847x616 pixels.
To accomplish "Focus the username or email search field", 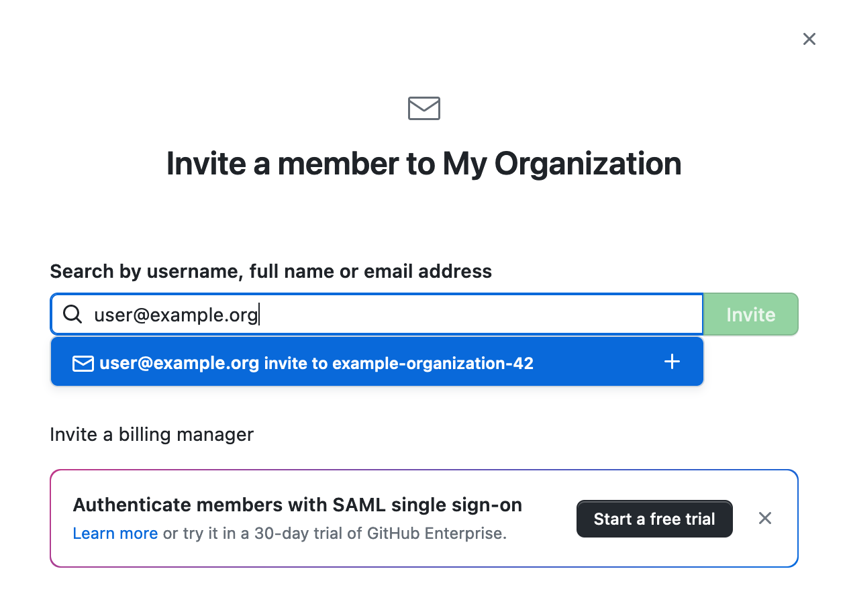I will [x=377, y=314].
